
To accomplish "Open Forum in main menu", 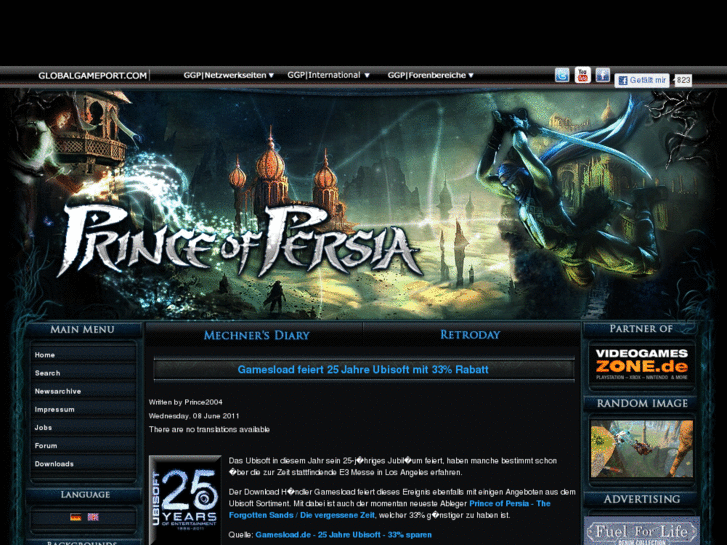I will tap(83, 445).
